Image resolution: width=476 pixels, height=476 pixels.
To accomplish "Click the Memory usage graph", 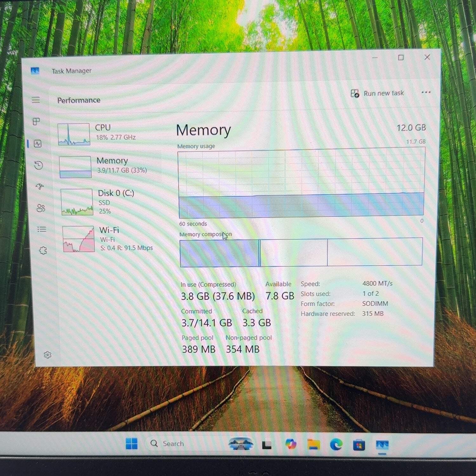I will point(301,183).
